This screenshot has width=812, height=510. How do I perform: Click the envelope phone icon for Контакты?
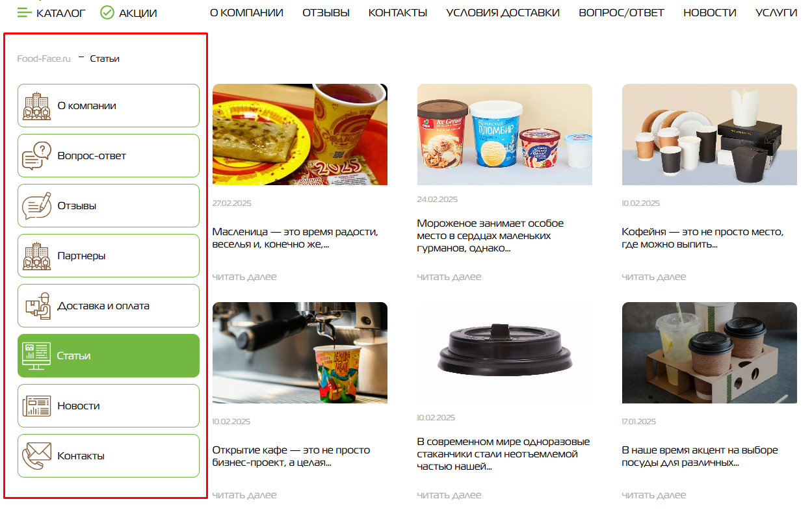click(37, 456)
